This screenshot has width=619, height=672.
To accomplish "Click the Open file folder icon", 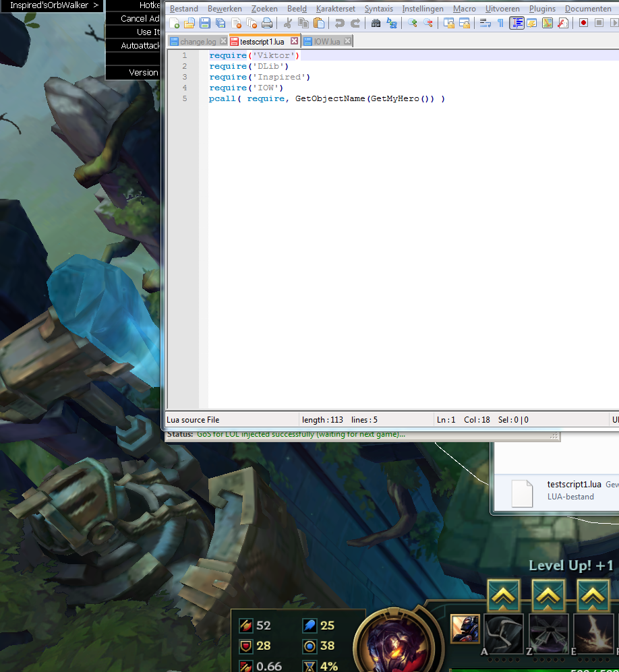I will tap(189, 23).
